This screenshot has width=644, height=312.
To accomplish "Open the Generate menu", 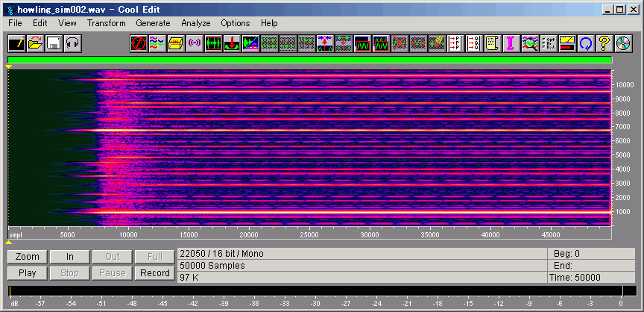I will click(x=154, y=23).
